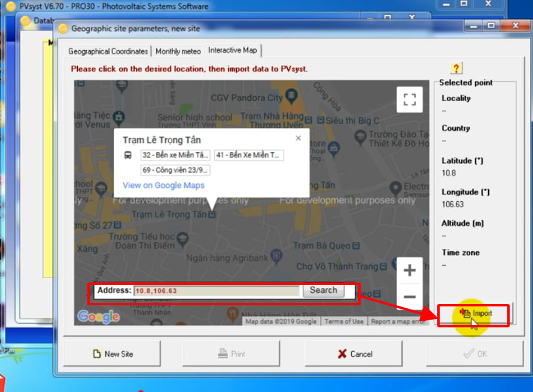This screenshot has height=392, width=533.
Task: Zoom out the map with minus button
Action: (409, 296)
